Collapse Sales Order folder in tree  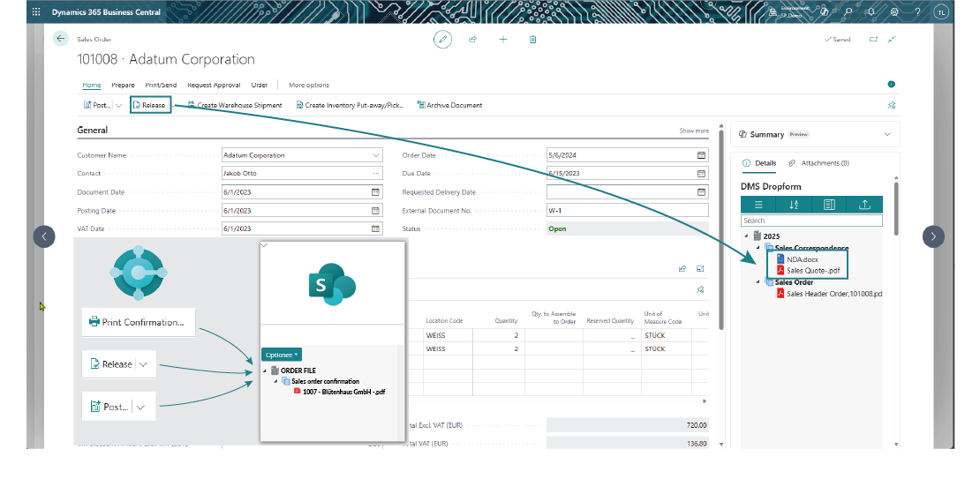coord(758,281)
